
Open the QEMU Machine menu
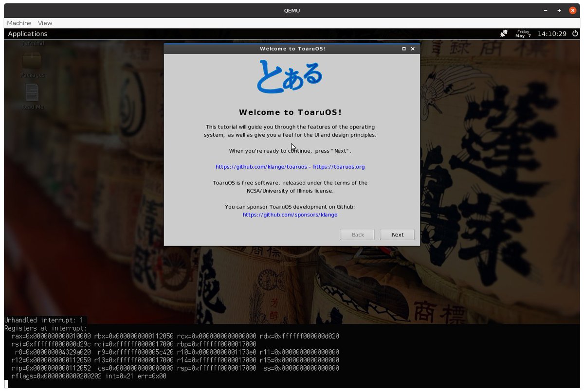click(x=19, y=23)
